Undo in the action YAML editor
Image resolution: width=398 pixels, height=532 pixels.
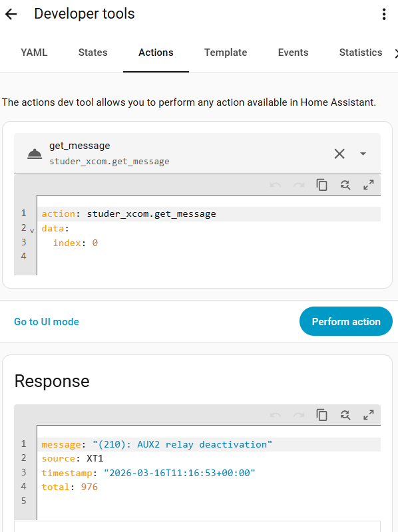click(x=276, y=185)
